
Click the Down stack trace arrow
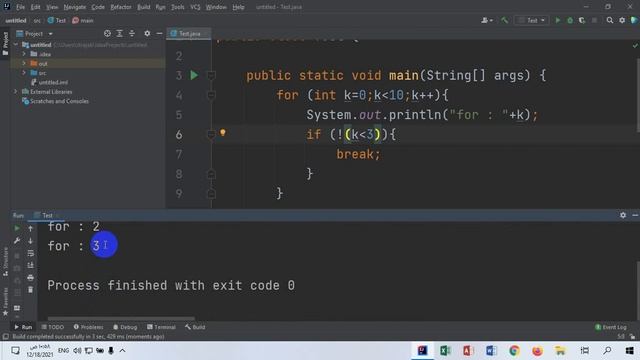click(31, 241)
